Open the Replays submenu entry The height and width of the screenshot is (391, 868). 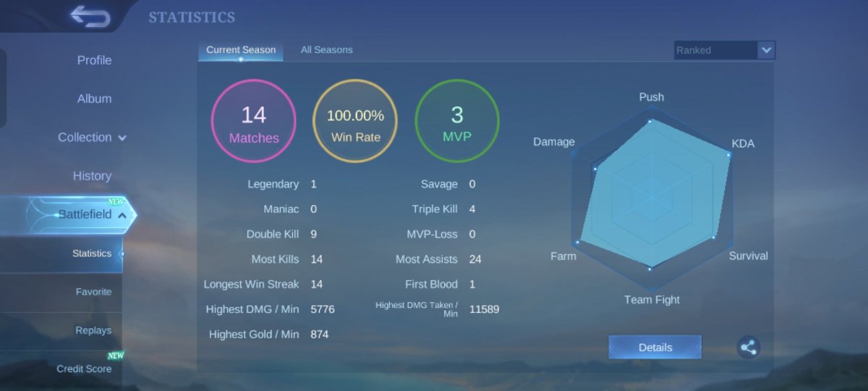click(x=94, y=330)
